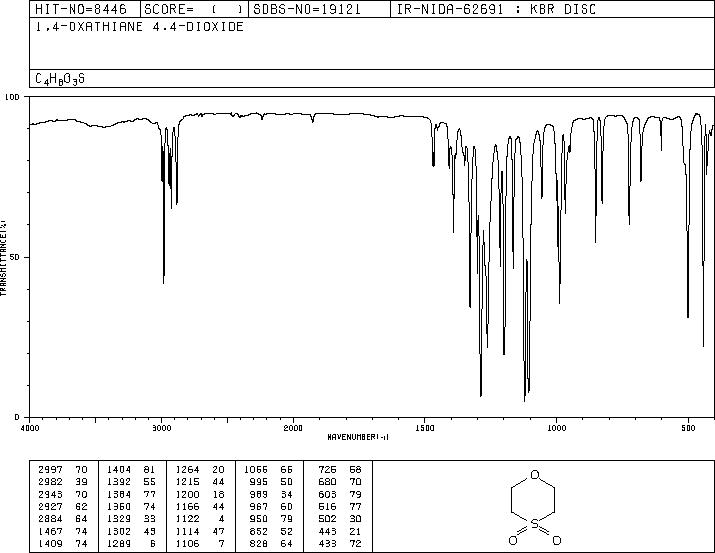Select peak table entry 1066

[256, 470]
